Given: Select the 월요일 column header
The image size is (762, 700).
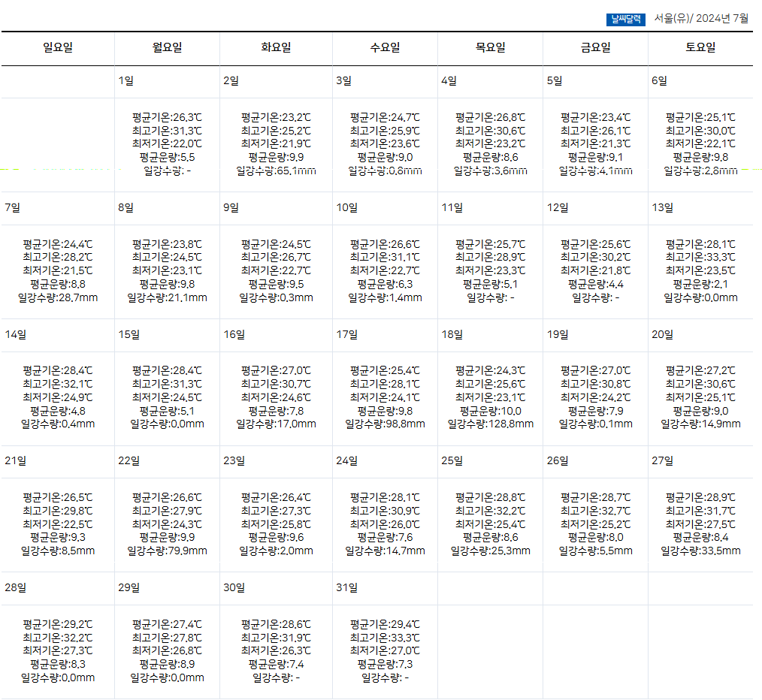Looking at the screenshot, I should (x=167, y=48).
